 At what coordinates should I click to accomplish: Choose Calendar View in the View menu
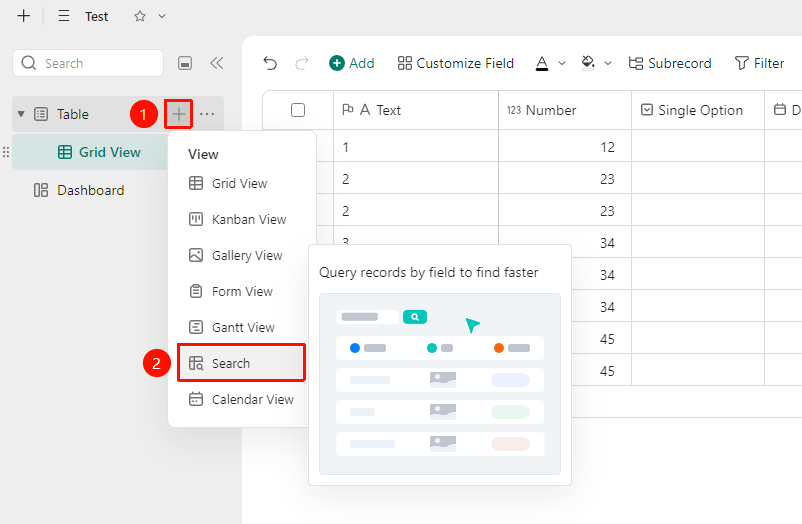pyautogui.click(x=253, y=399)
